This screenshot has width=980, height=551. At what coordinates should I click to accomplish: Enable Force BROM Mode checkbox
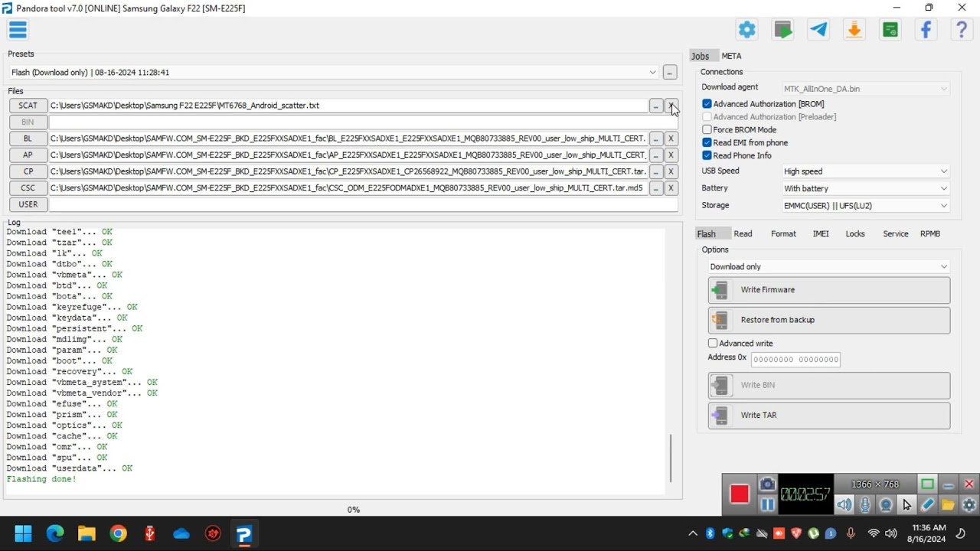pos(707,130)
